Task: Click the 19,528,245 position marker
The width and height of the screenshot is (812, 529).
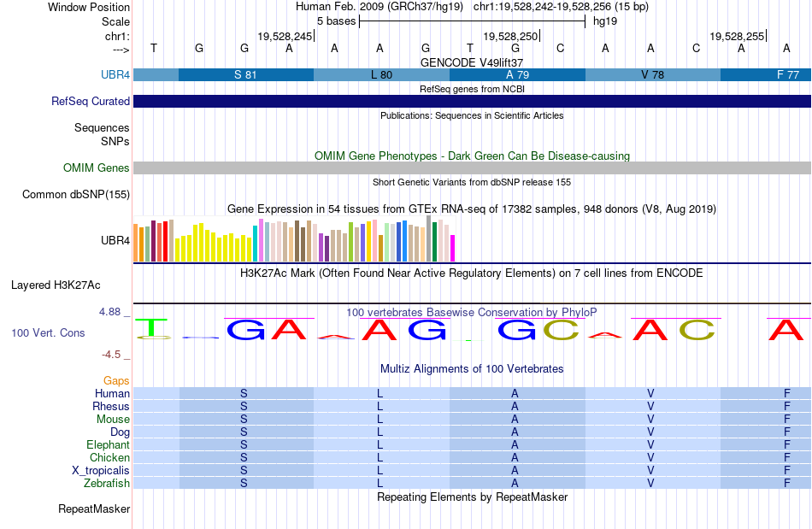Action: [x=285, y=36]
